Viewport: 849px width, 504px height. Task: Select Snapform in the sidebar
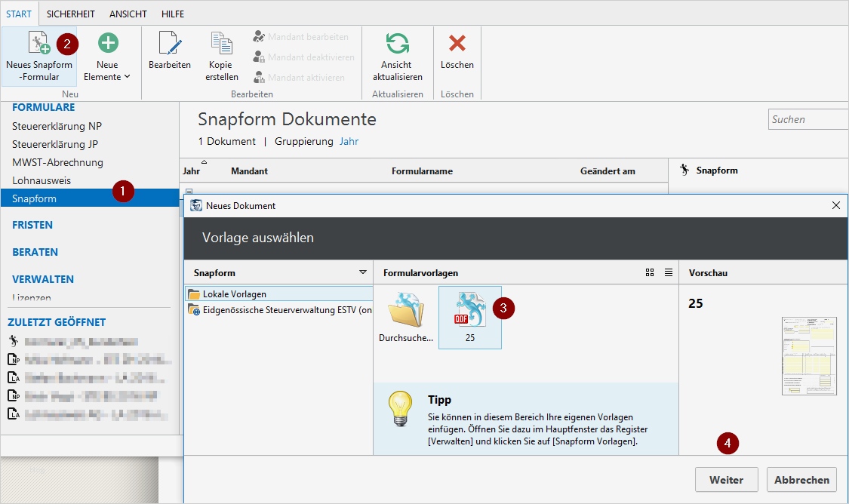click(89, 198)
